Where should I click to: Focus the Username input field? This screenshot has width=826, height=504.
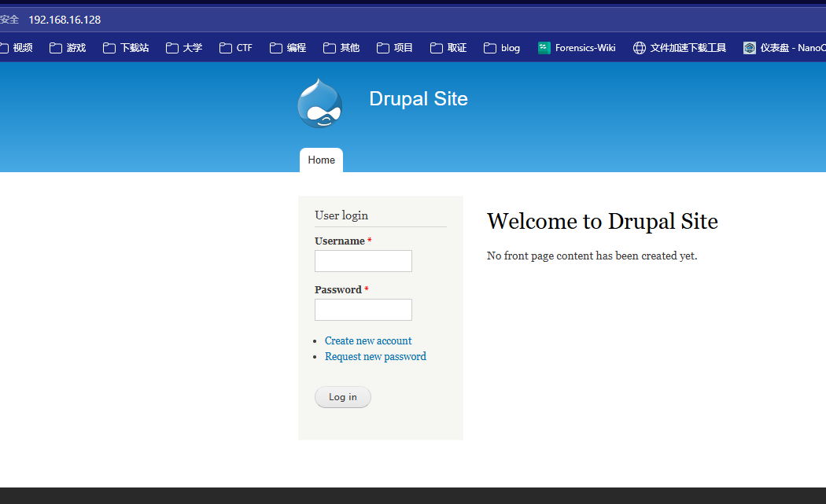[x=363, y=261]
